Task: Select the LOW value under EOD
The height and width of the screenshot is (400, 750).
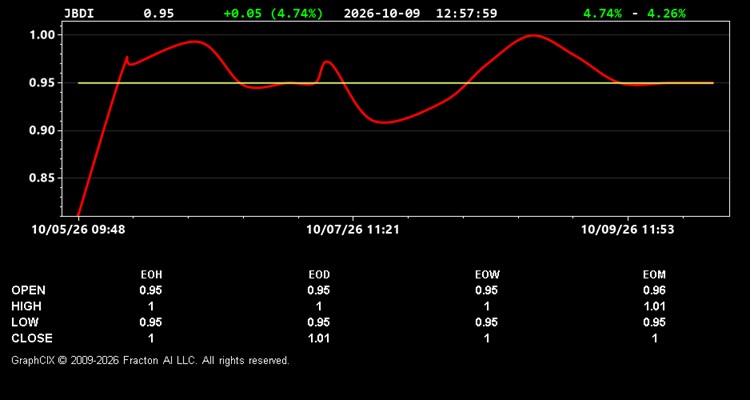Action: click(319, 322)
